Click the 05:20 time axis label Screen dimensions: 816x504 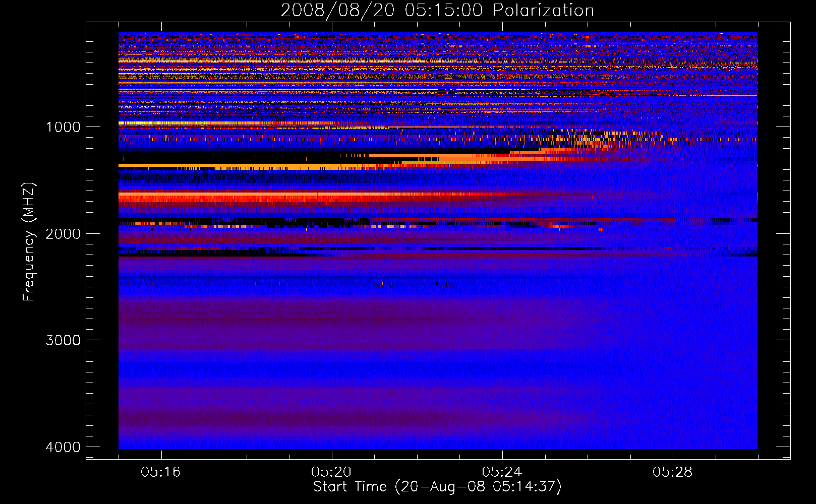[x=331, y=472]
